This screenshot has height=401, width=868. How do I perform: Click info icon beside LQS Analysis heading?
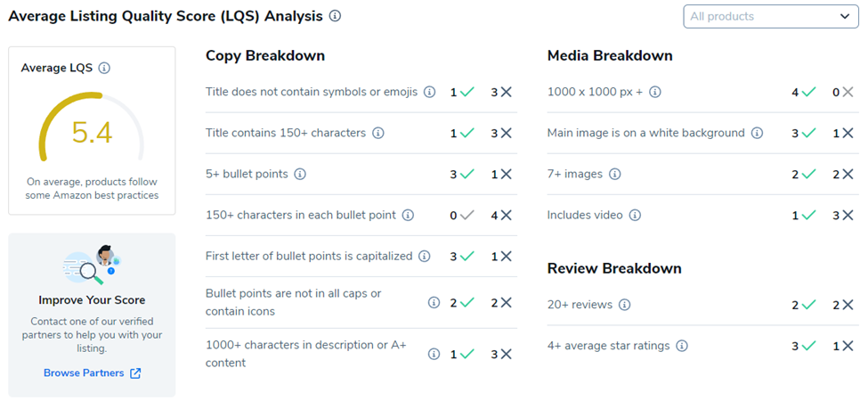coord(335,16)
